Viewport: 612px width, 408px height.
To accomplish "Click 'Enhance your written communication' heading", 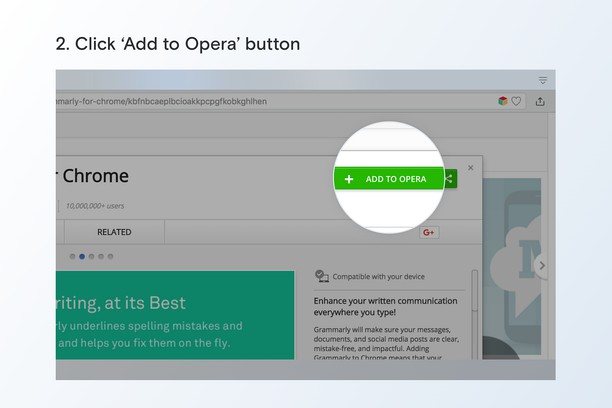I will 385,306.
